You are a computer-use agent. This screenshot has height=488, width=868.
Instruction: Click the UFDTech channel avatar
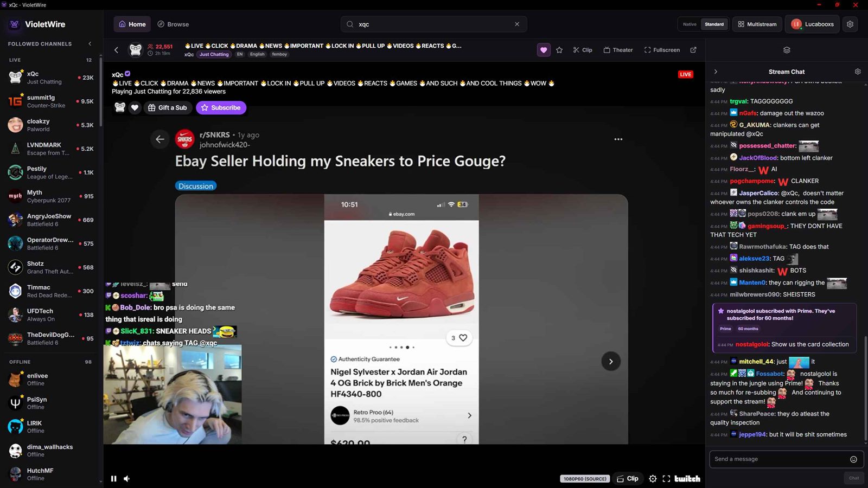click(15, 315)
